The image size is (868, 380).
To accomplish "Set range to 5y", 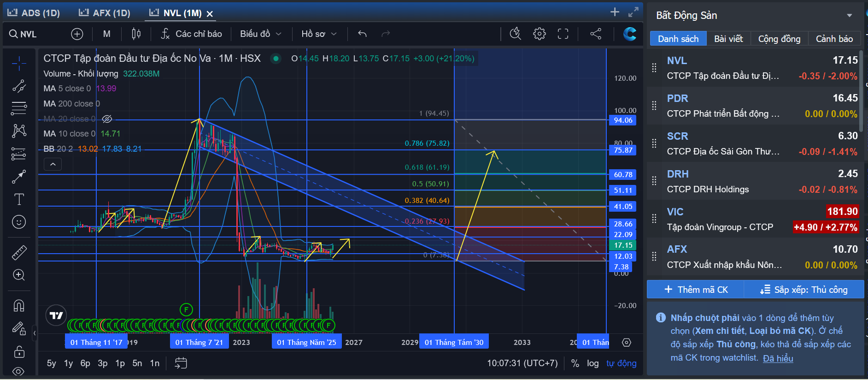I will 52,363.
